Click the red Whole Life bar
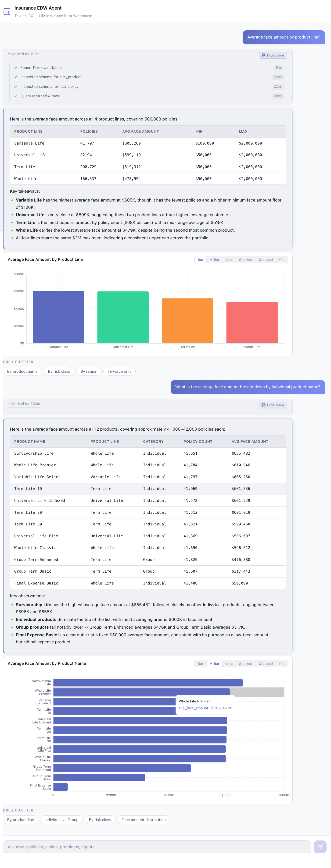The height and width of the screenshot is (868, 331). (252, 322)
